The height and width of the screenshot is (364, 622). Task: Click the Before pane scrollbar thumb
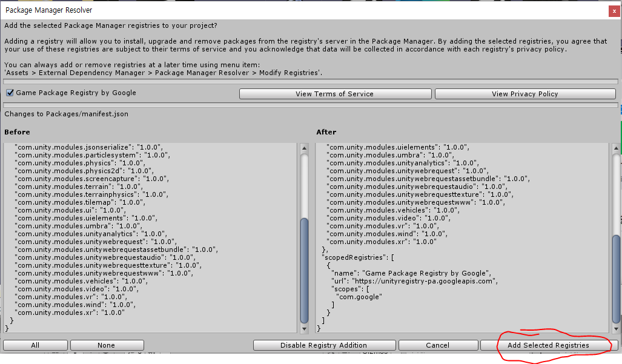(304, 270)
